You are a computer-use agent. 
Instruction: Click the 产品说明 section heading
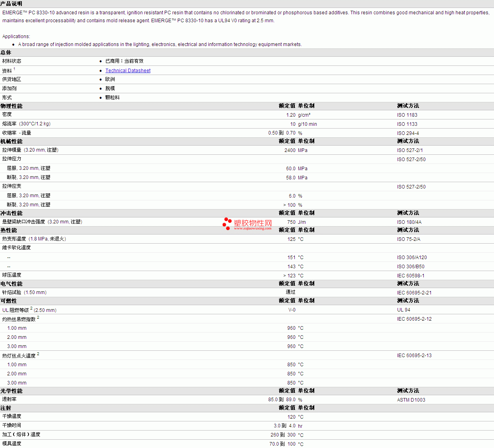11,4
